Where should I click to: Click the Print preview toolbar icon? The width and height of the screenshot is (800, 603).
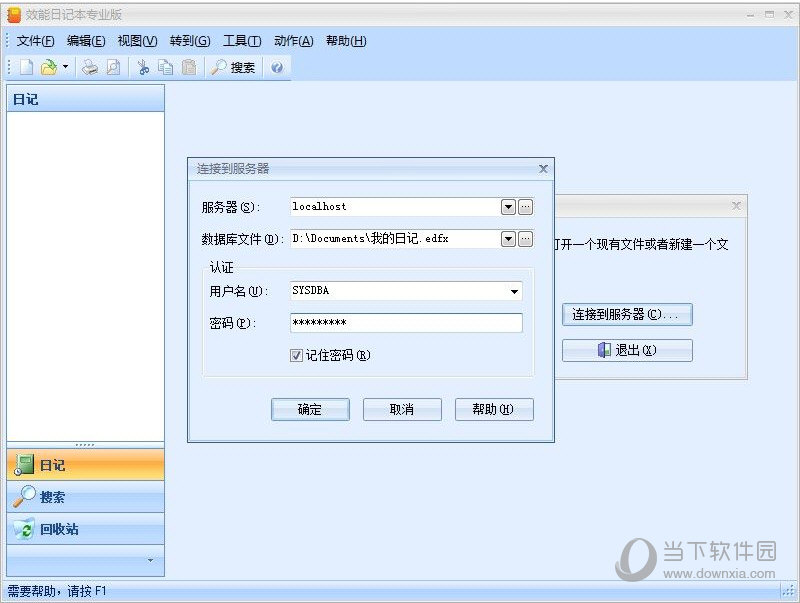click(x=113, y=67)
